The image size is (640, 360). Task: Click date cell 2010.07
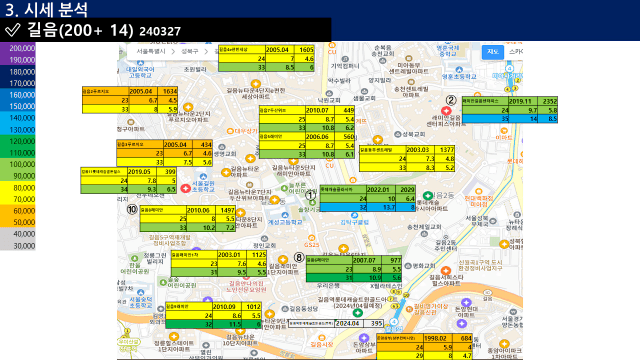320,110
